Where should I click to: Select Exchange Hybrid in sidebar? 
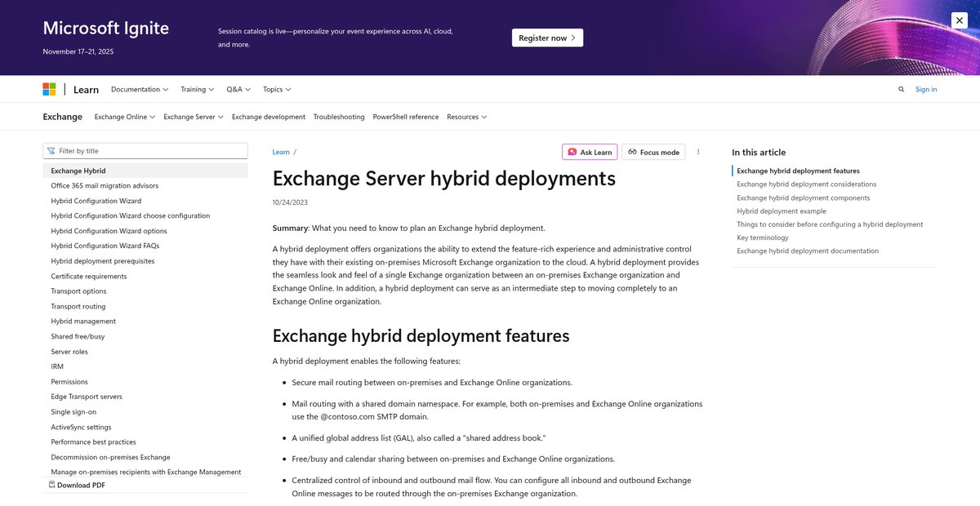coord(145,171)
